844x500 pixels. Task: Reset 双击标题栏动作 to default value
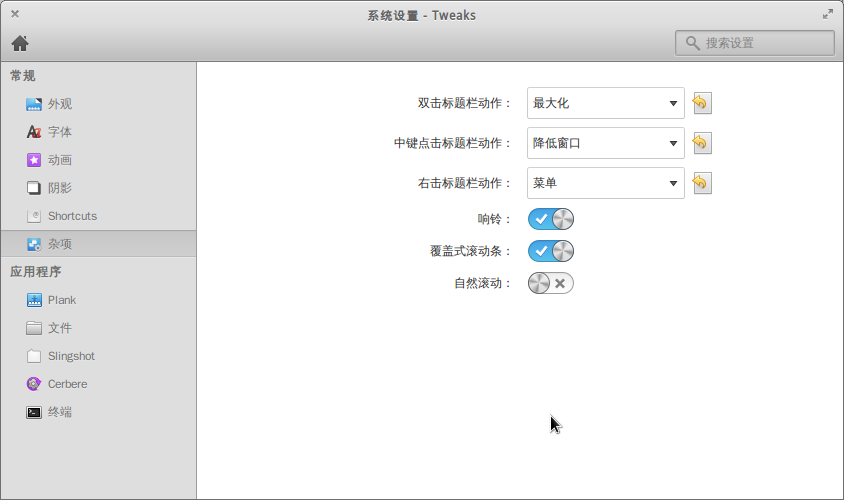[x=701, y=103]
